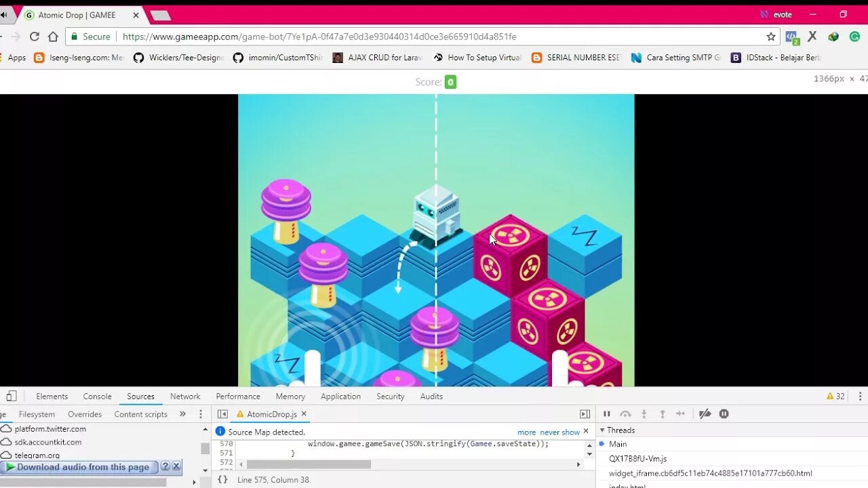Step out of current function
The image size is (868, 488).
tap(663, 413)
